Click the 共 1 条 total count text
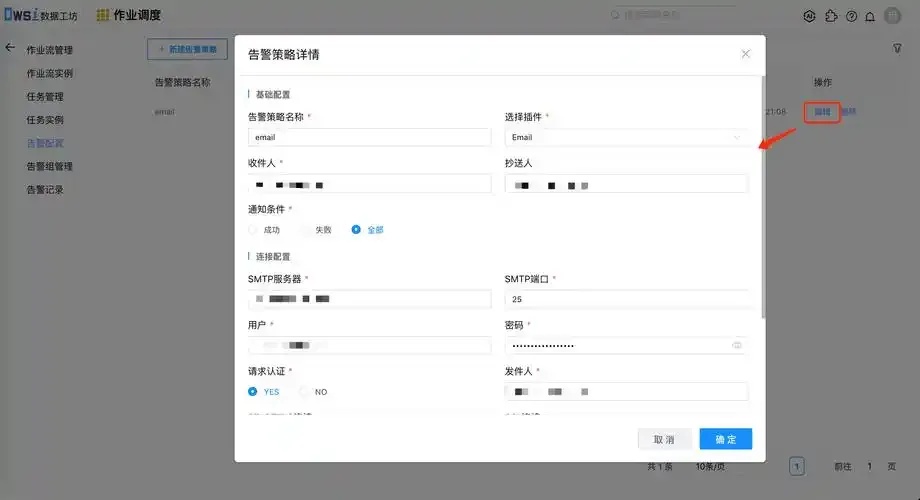This screenshot has width=920, height=500. click(x=659, y=467)
